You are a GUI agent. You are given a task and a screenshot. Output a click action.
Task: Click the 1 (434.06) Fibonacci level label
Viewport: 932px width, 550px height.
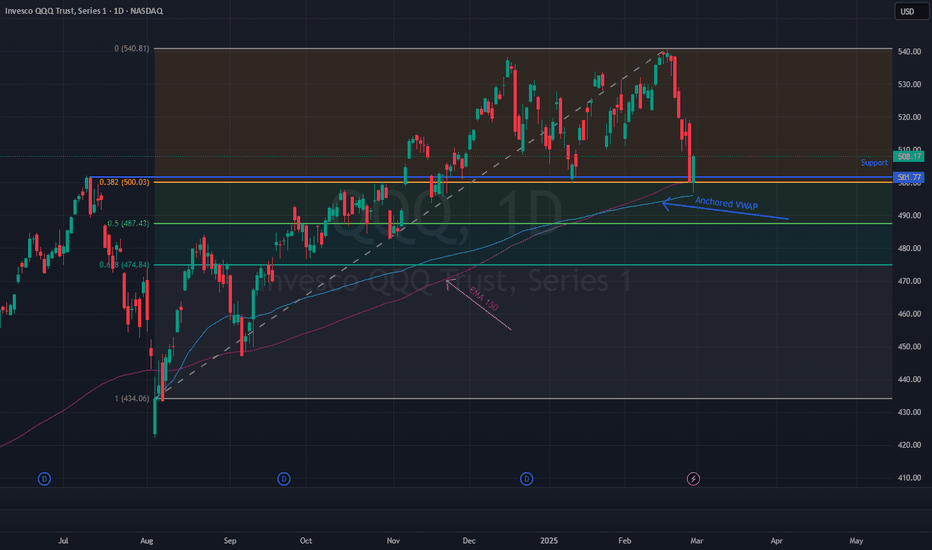pyautogui.click(x=132, y=398)
